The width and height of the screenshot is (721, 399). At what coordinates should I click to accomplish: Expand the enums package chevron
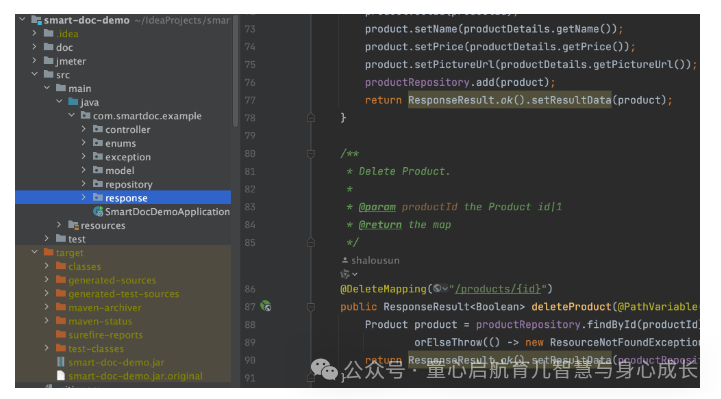tap(84, 143)
